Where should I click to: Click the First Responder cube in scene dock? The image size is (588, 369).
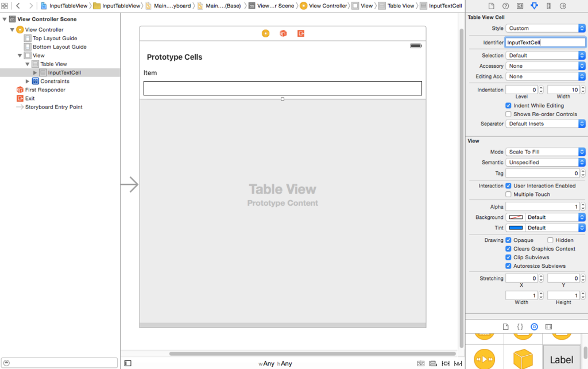point(283,33)
